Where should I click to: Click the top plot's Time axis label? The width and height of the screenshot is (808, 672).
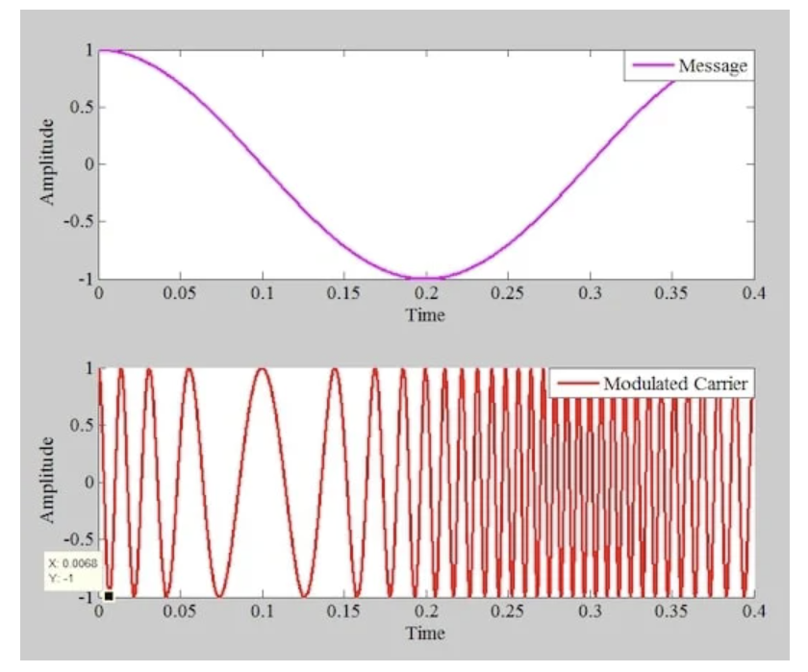pyautogui.click(x=425, y=314)
